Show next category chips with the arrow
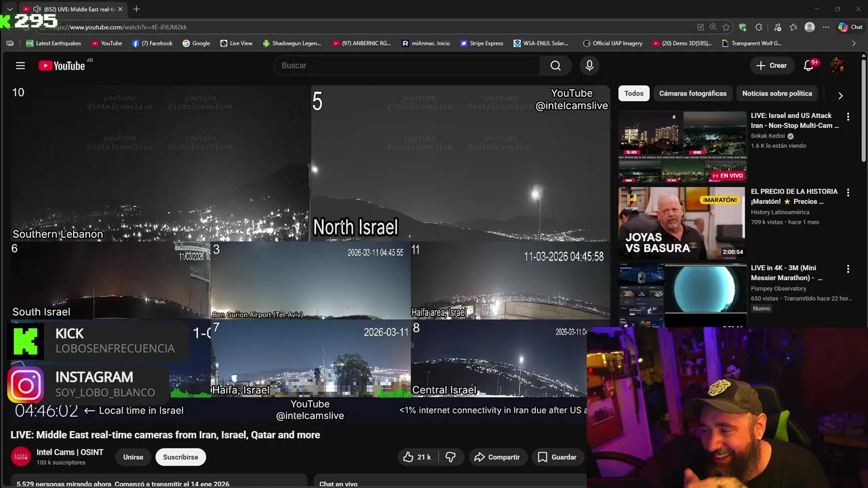868x488 pixels. tap(840, 96)
